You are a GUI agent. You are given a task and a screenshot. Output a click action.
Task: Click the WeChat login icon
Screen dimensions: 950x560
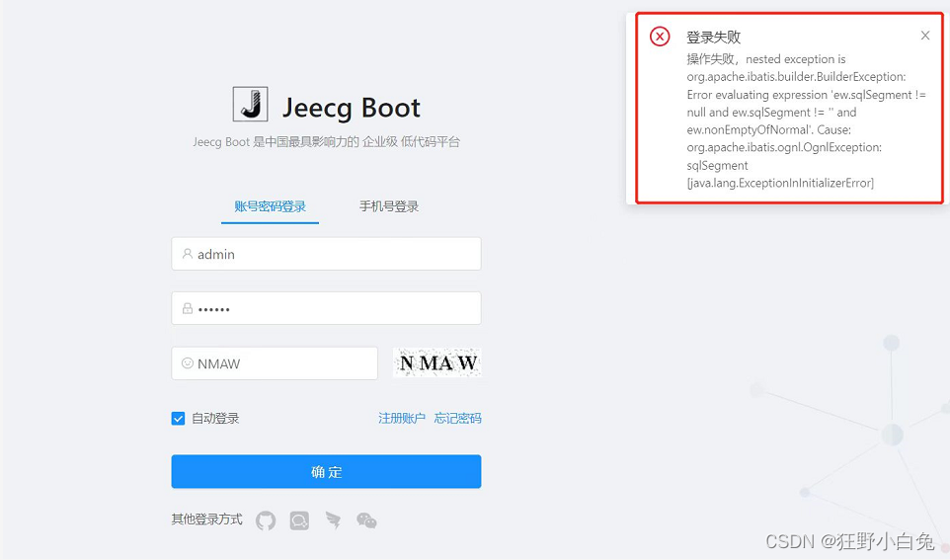[366, 520]
